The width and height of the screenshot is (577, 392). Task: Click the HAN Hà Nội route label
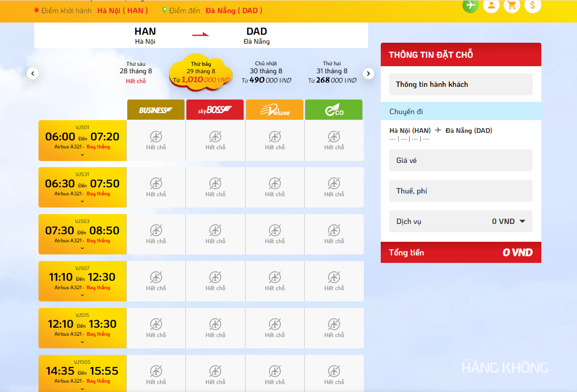click(145, 36)
